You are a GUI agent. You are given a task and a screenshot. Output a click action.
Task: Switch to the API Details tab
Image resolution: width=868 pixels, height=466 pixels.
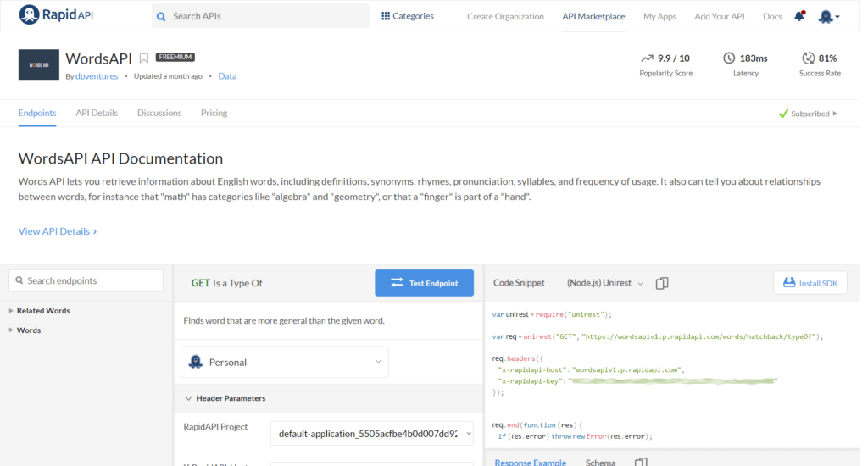coord(97,113)
